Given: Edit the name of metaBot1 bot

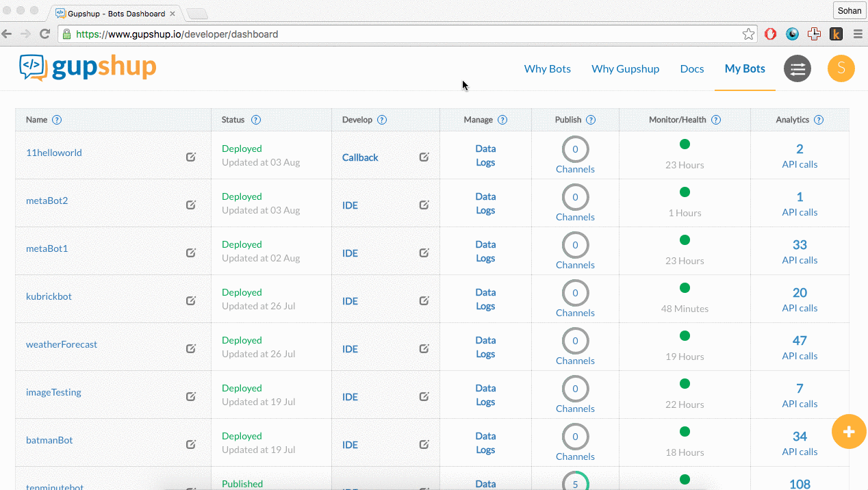Looking at the screenshot, I should coord(191,253).
